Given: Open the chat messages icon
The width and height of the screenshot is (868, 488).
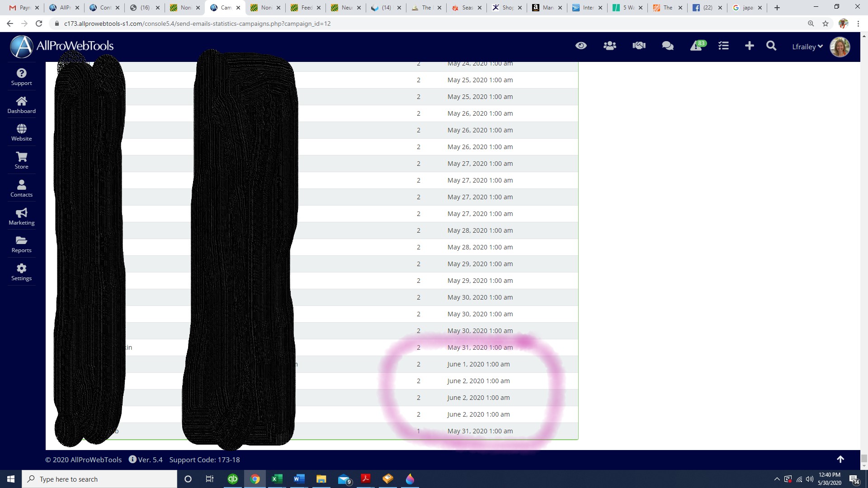Looking at the screenshot, I should point(668,46).
